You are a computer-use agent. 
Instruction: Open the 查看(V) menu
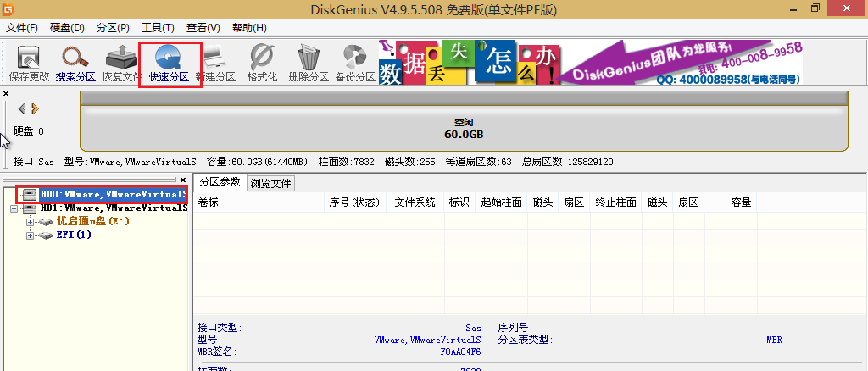tap(203, 28)
